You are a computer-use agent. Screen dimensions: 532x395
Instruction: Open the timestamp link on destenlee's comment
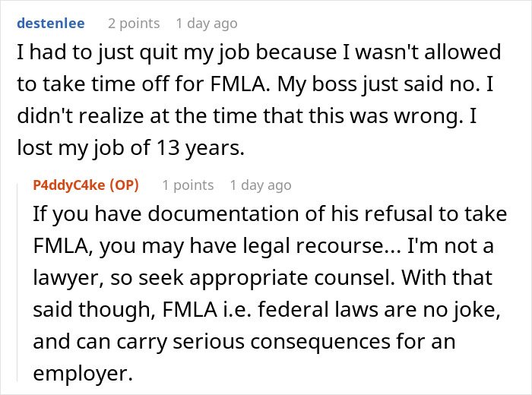[205, 24]
